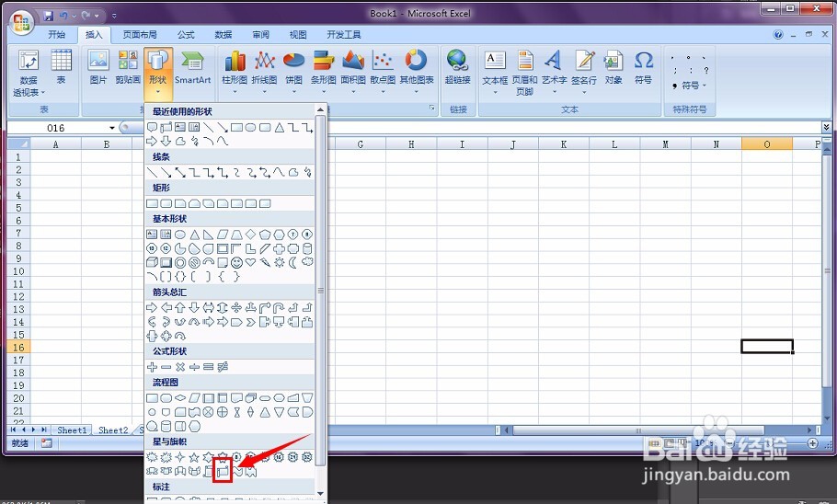Select the plus sign equation shape
The height and width of the screenshot is (504, 837).
coord(152,367)
